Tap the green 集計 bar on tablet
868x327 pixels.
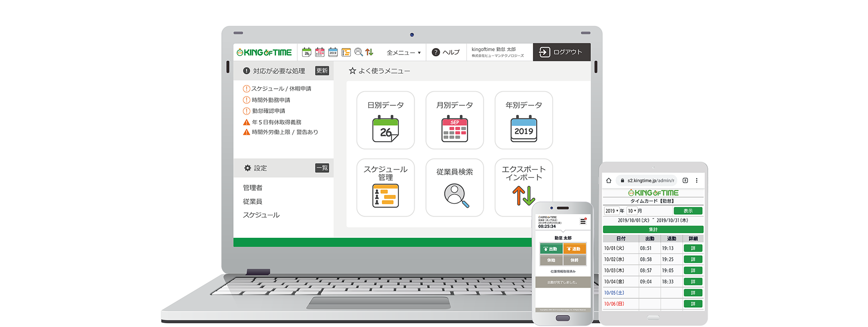pos(653,230)
